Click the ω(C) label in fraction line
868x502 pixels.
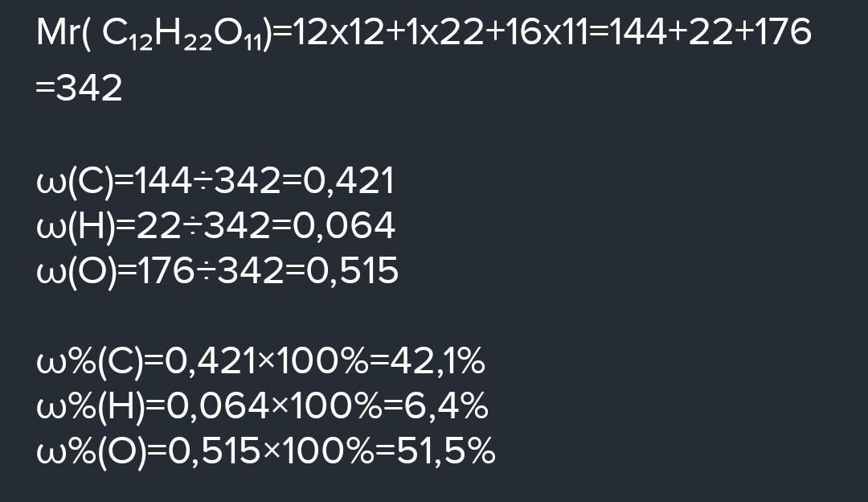point(75,181)
